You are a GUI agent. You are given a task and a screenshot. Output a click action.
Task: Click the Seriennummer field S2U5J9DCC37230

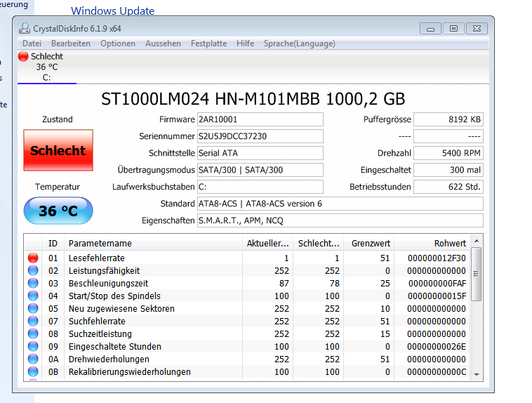click(260, 136)
